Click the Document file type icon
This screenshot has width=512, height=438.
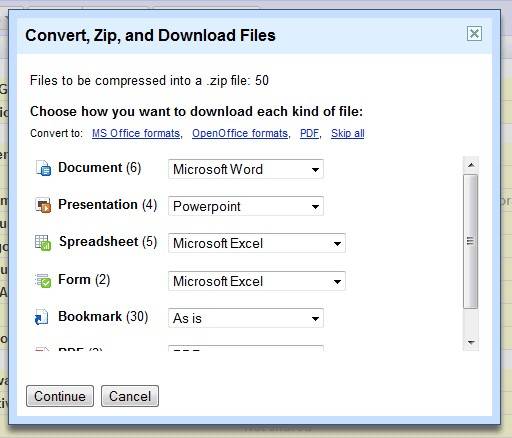[43, 168]
